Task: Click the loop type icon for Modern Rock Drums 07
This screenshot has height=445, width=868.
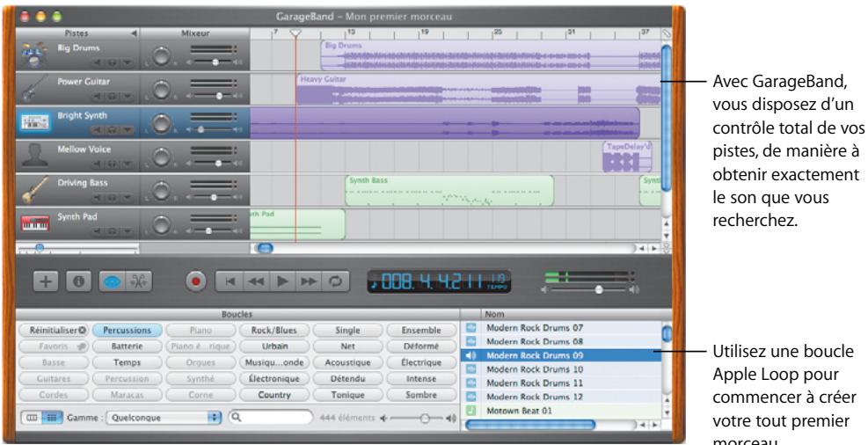Action: point(471,328)
